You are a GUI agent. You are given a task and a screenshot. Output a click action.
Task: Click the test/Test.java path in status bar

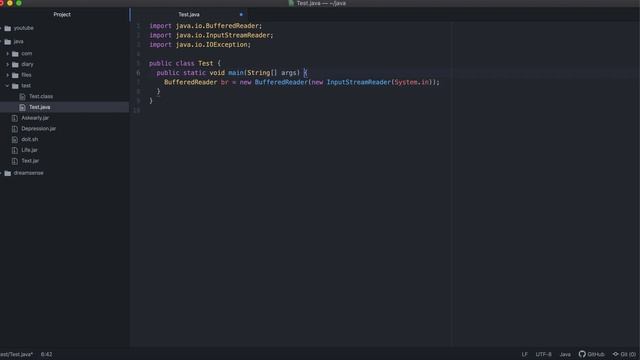click(x=16, y=354)
